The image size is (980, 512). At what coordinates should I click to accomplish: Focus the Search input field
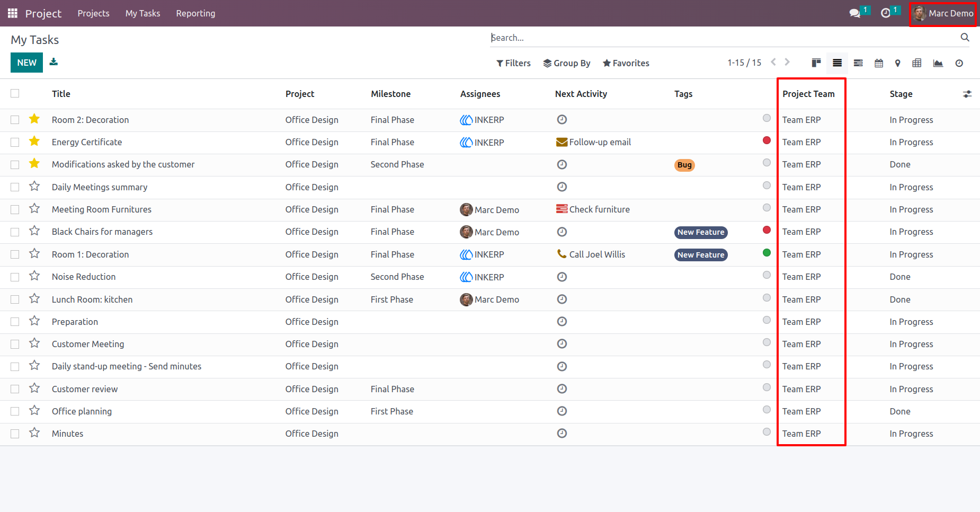click(723, 38)
